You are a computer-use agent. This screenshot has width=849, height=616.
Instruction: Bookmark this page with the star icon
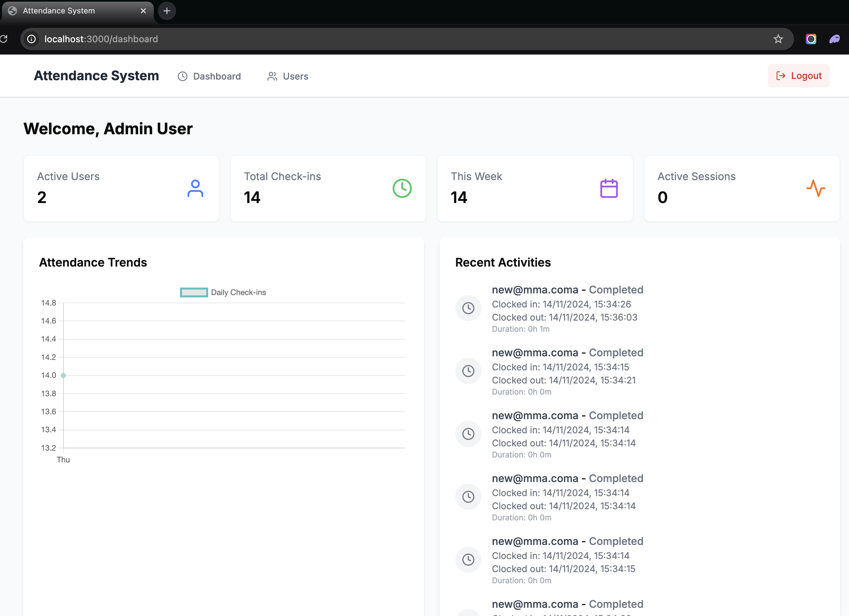778,39
